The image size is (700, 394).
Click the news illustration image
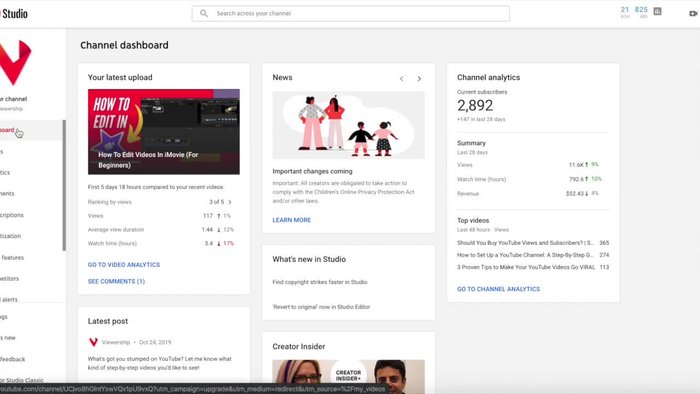click(x=349, y=125)
